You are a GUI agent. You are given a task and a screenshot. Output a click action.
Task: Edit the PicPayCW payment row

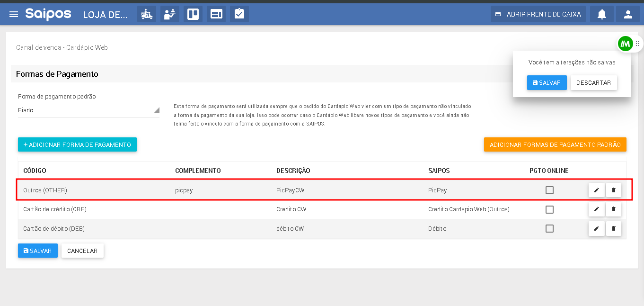(596, 190)
